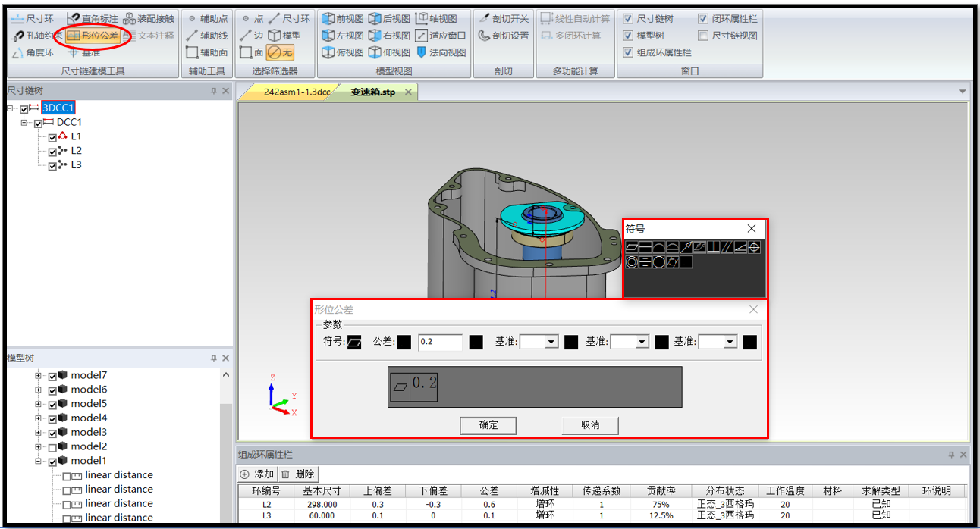Image resolution: width=980 pixels, height=529 pixels.
Task: Enable the 尺寸链视图 checkbox
Action: [x=704, y=35]
